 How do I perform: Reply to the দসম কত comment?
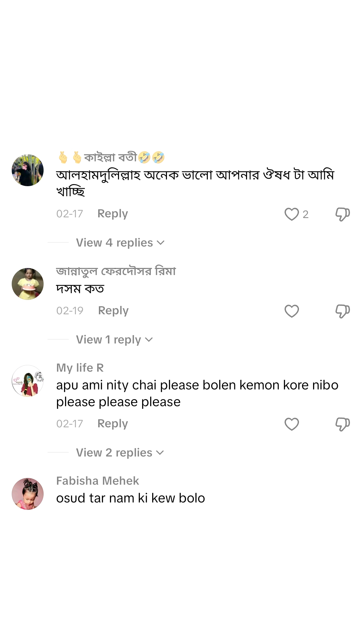coord(113,311)
